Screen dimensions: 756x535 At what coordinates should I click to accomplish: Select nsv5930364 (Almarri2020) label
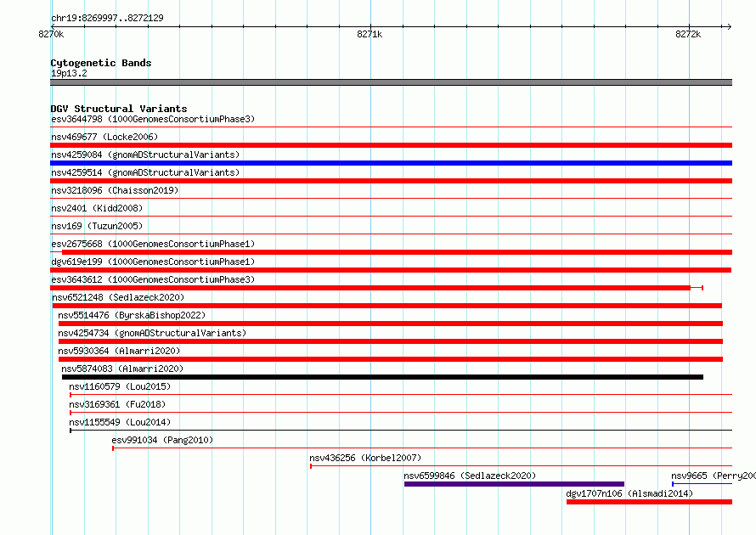(x=119, y=351)
